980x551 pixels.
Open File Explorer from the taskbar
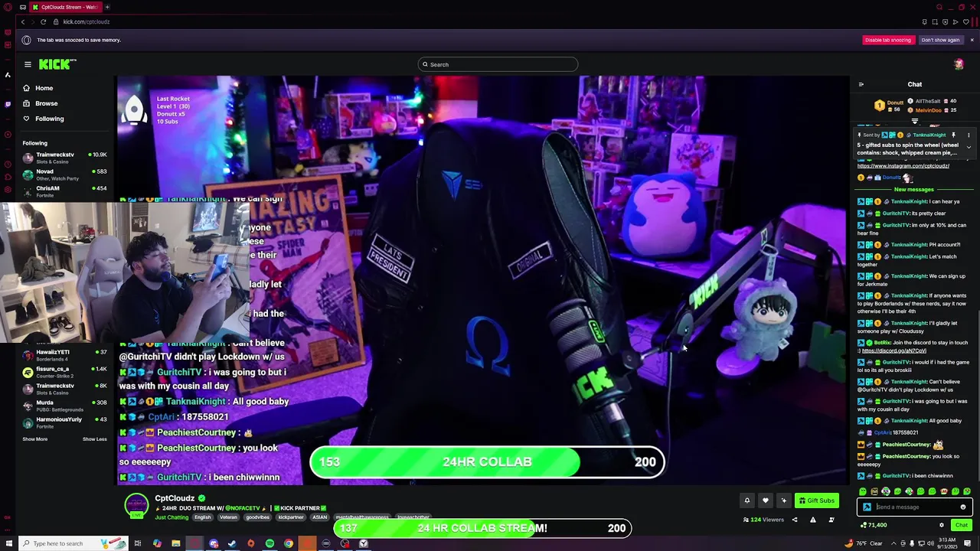[176, 543]
